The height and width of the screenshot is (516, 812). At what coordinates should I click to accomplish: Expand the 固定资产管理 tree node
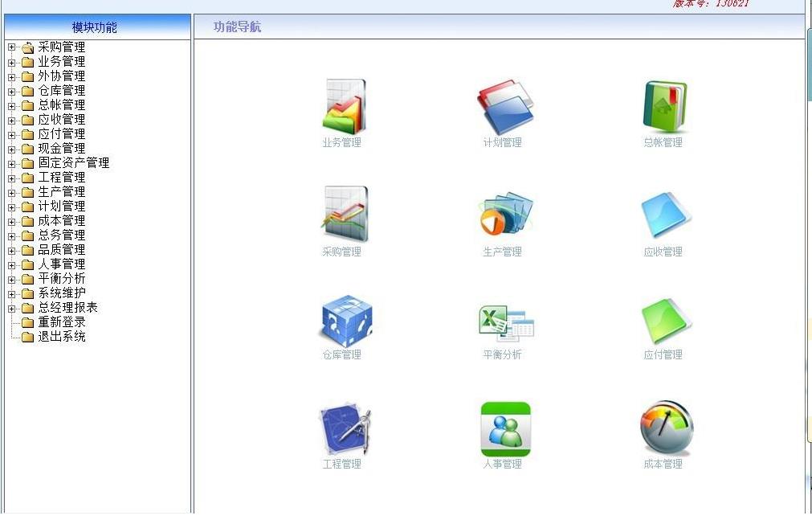pos(11,163)
